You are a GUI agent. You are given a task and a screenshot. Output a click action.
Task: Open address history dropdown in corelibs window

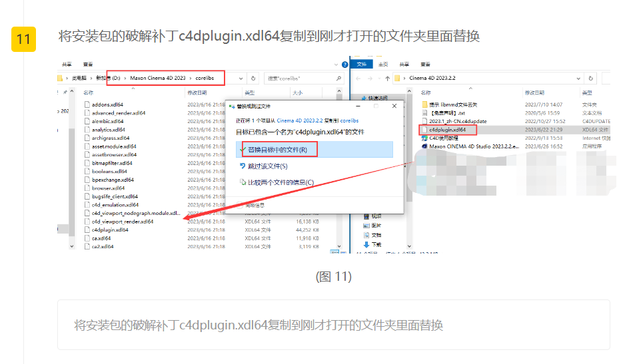(x=241, y=79)
